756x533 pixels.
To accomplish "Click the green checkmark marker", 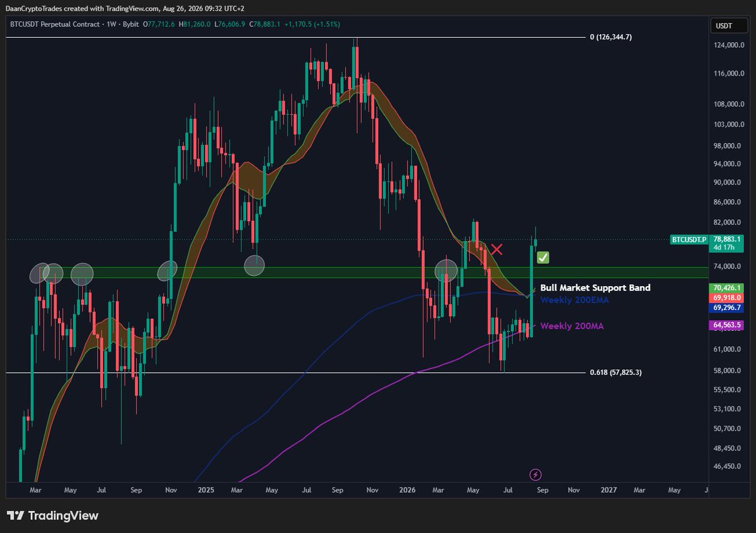I will tap(542, 257).
